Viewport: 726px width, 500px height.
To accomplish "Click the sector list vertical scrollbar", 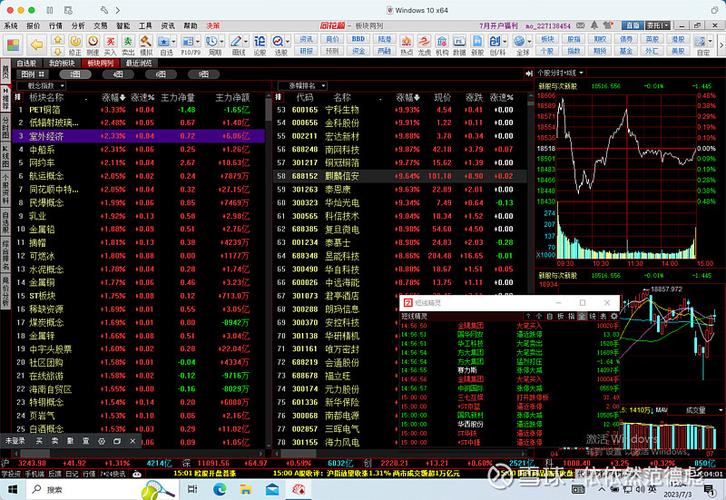I will 269,270.
